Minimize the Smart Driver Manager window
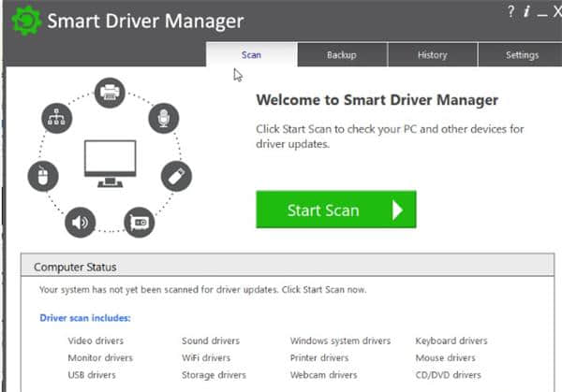 point(541,12)
